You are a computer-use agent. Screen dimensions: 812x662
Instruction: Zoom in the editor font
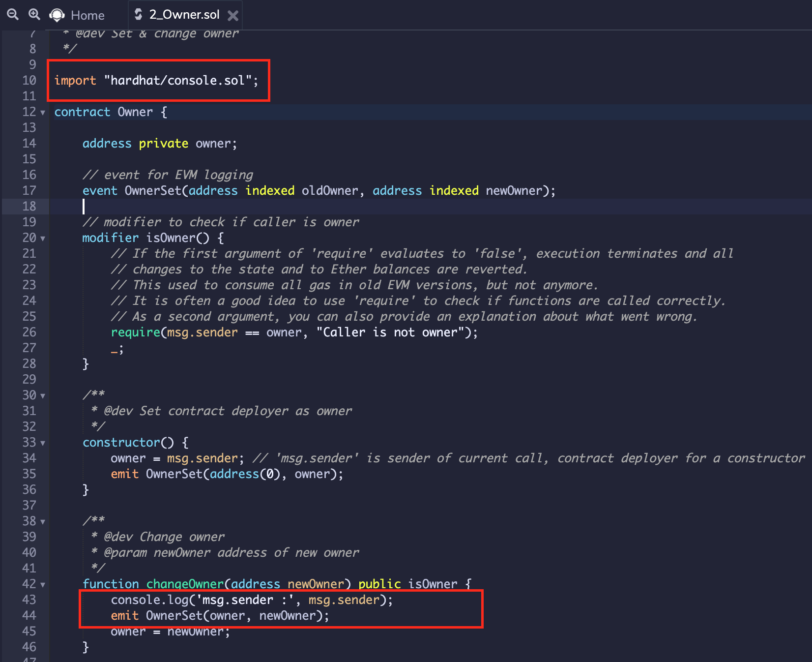click(34, 15)
